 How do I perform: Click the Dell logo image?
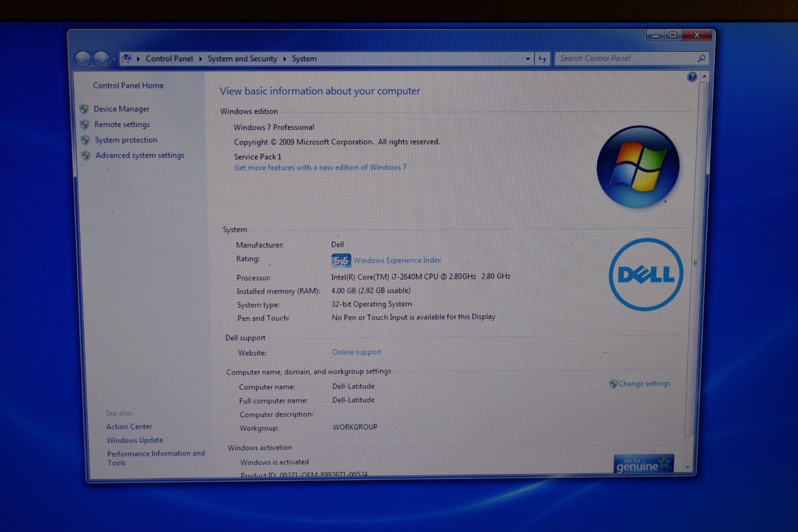click(646, 274)
